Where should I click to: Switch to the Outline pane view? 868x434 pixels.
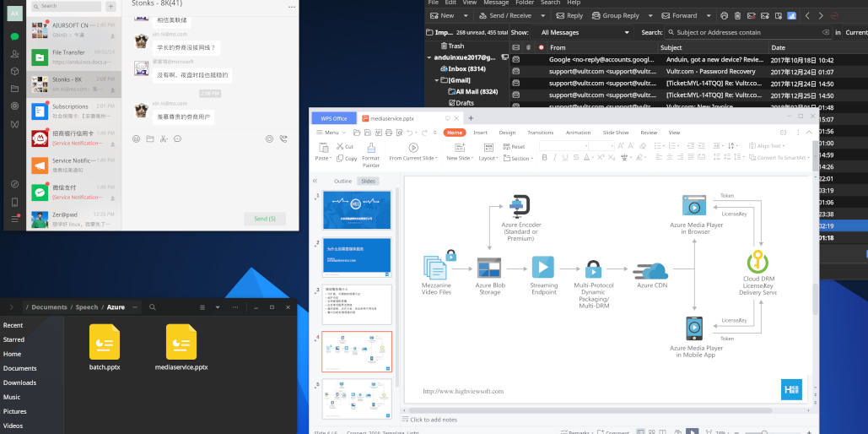342,181
